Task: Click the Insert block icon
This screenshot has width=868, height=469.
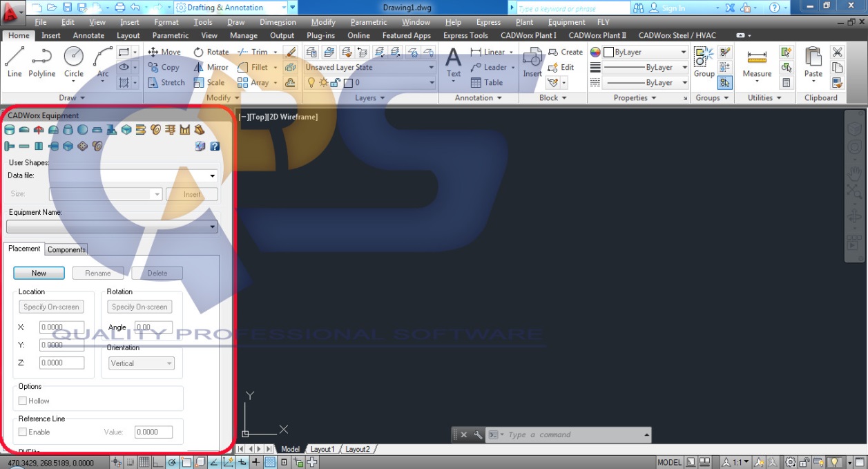Action: pos(532,62)
